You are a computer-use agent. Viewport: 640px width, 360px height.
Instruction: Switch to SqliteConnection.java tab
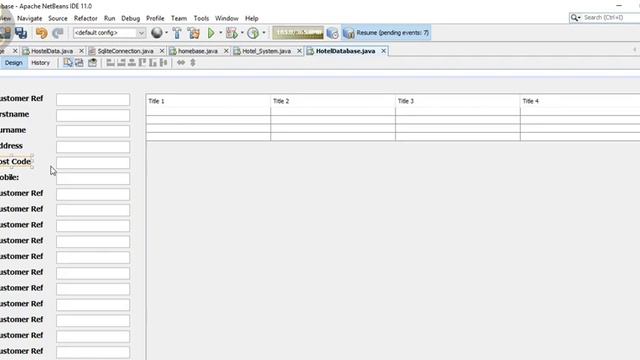[x=125, y=51]
